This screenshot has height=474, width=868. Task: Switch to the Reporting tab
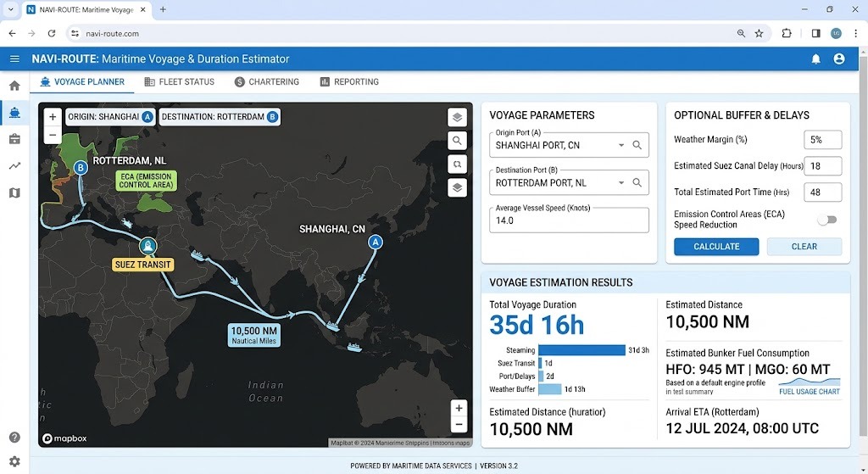coord(349,82)
